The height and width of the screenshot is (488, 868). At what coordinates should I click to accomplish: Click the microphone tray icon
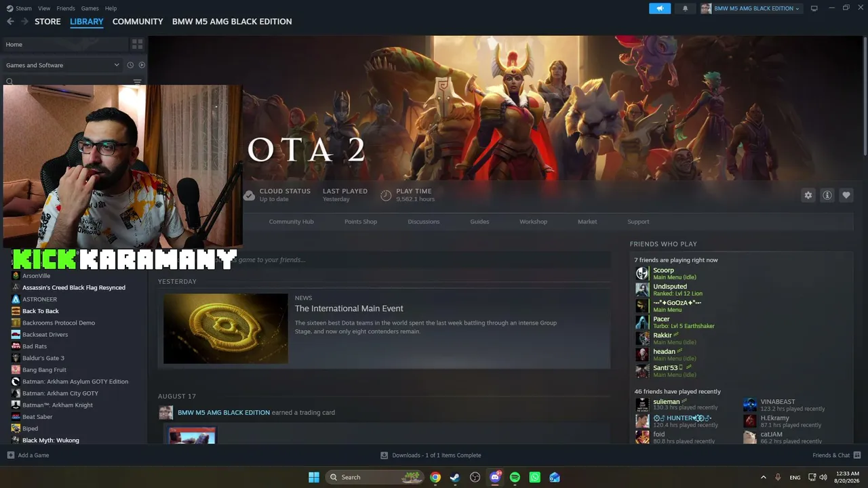(x=778, y=477)
